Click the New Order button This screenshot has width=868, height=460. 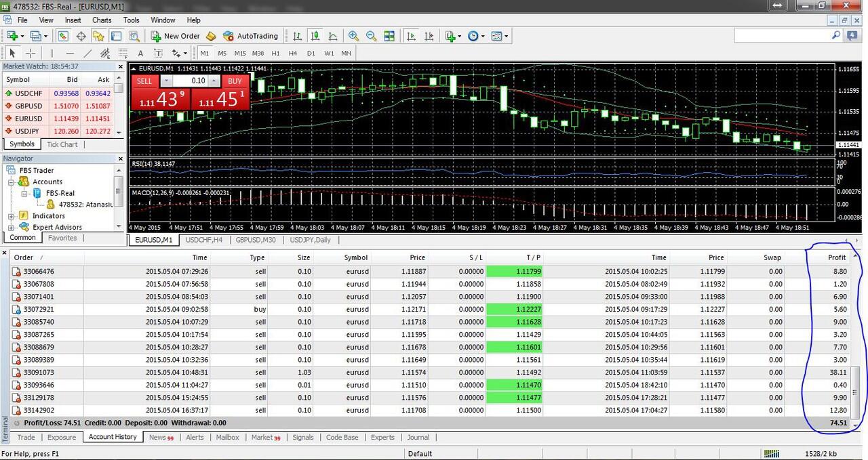coord(175,36)
